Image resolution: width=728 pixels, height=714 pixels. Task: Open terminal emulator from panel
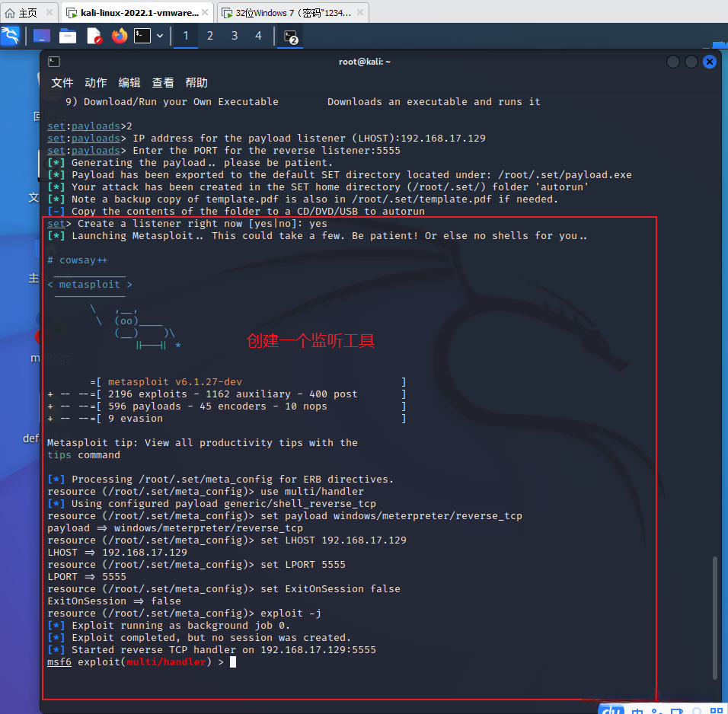point(142,36)
